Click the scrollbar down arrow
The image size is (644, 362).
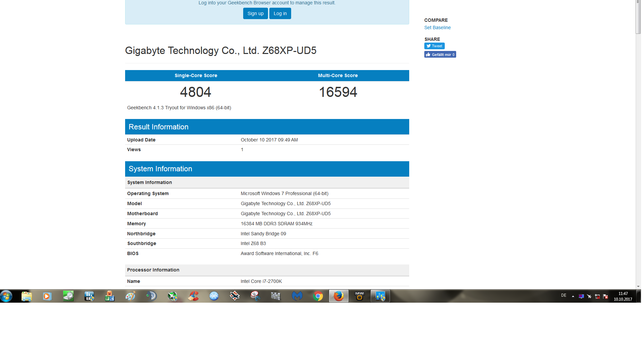tap(638, 287)
